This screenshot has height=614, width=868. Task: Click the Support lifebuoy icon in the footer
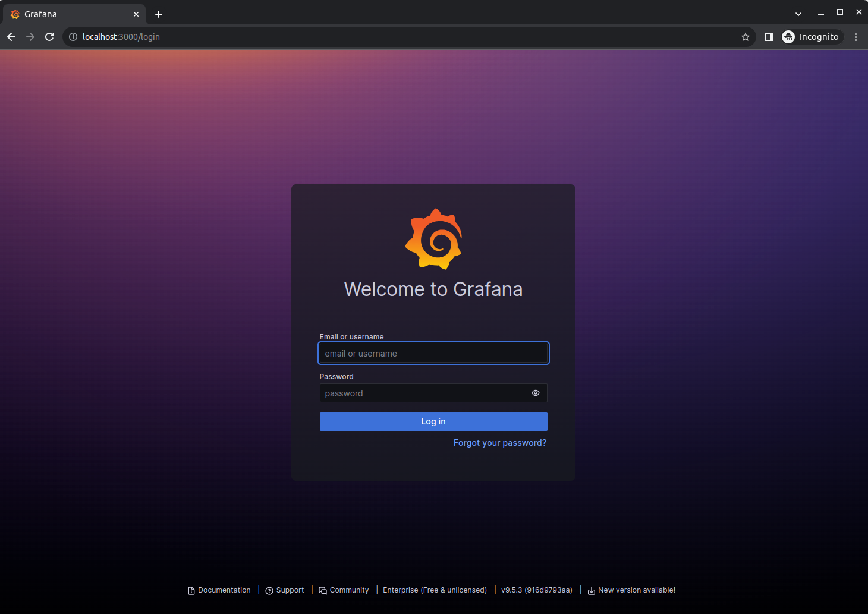point(271,590)
